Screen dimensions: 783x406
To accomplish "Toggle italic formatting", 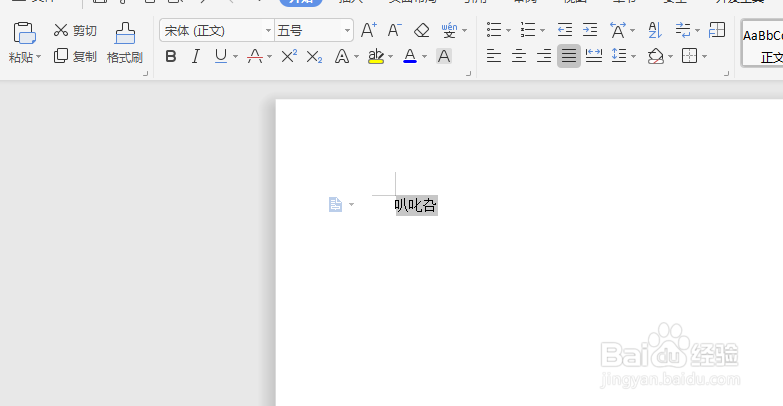I will click(x=196, y=56).
